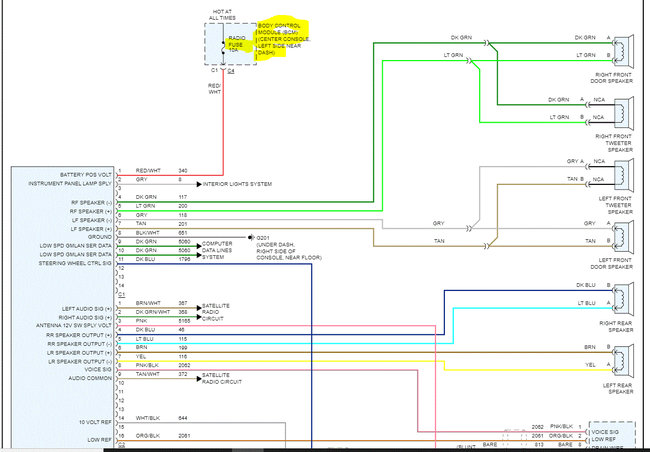650x452 pixels.
Task: Click the 'RIGHT AUDIO SIG (+)' pin label
Action: (x=85, y=318)
